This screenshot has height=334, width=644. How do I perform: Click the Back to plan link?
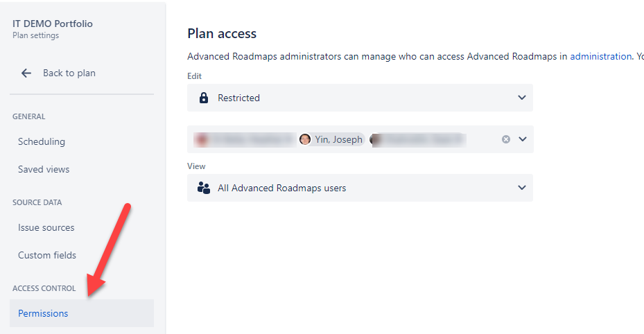pos(69,73)
